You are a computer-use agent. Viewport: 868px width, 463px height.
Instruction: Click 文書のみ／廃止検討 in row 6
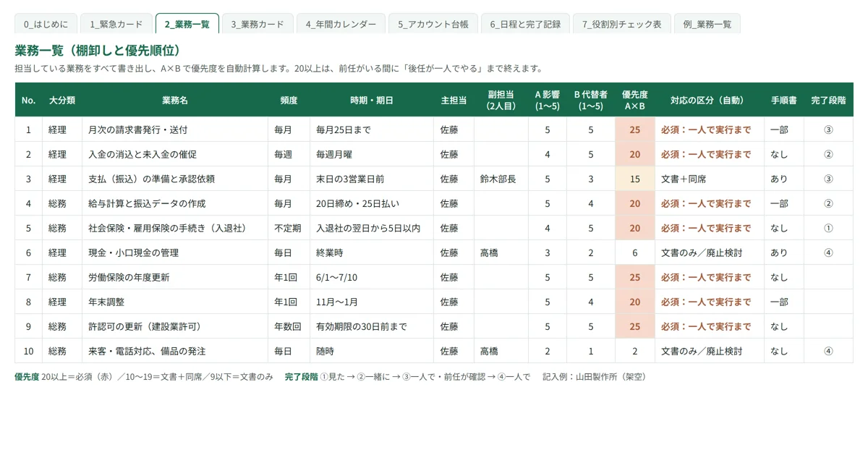[710, 252]
